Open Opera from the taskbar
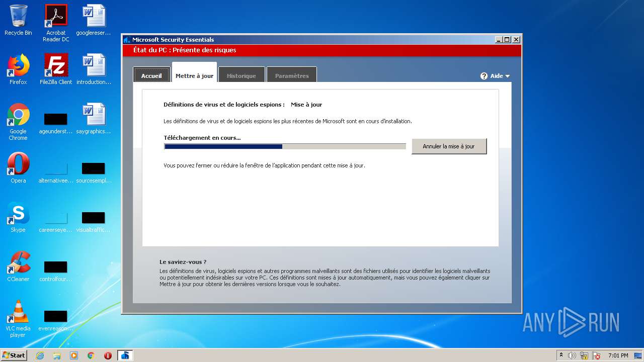The image size is (644, 362). 108,355
